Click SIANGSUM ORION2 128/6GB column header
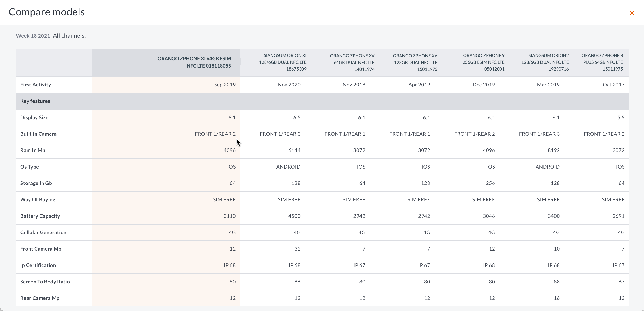This screenshot has width=644, height=311. click(545, 62)
